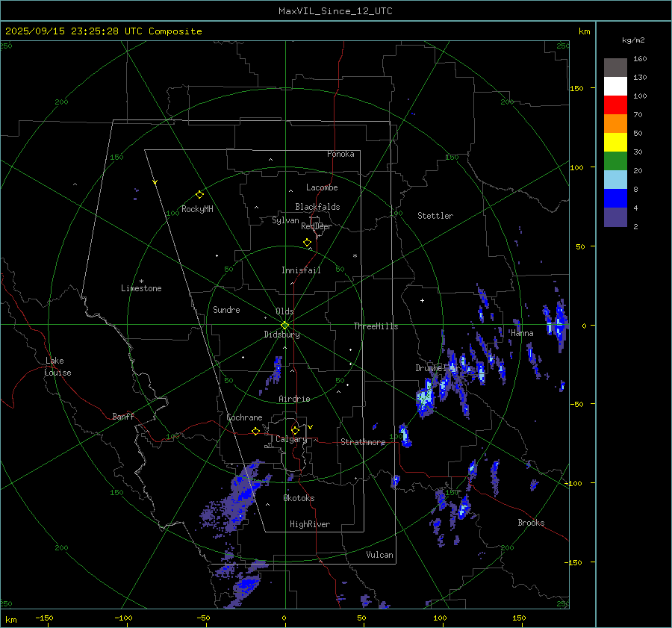Click the 150 value on right km axis
Viewport: 672px width, 628px height.
(576, 88)
